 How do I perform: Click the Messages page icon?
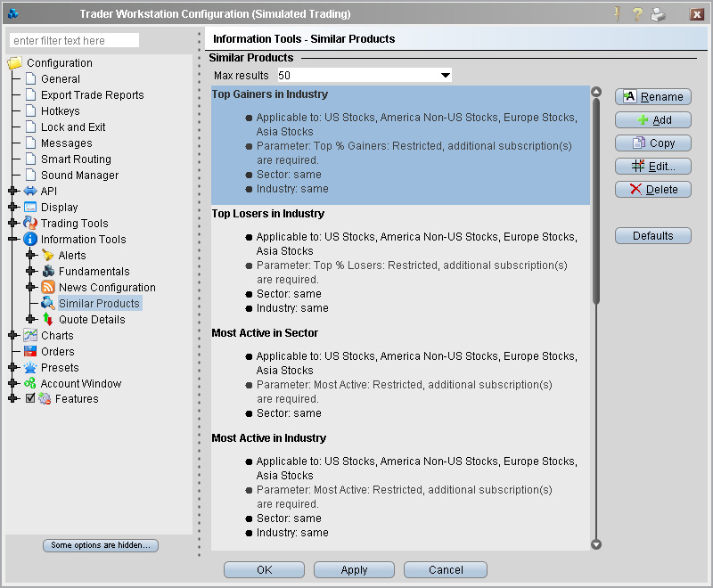click(31, 143)
